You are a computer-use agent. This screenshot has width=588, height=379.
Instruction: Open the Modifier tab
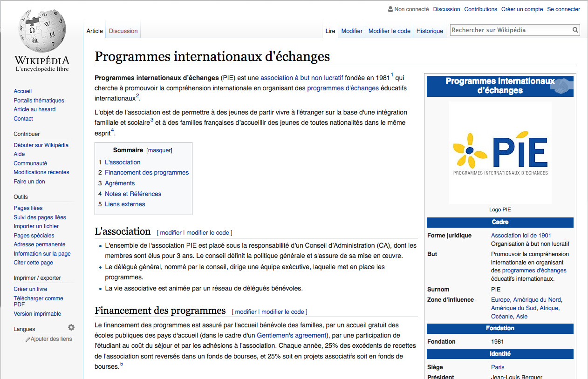pyautogui.click(x=352, y=31)
